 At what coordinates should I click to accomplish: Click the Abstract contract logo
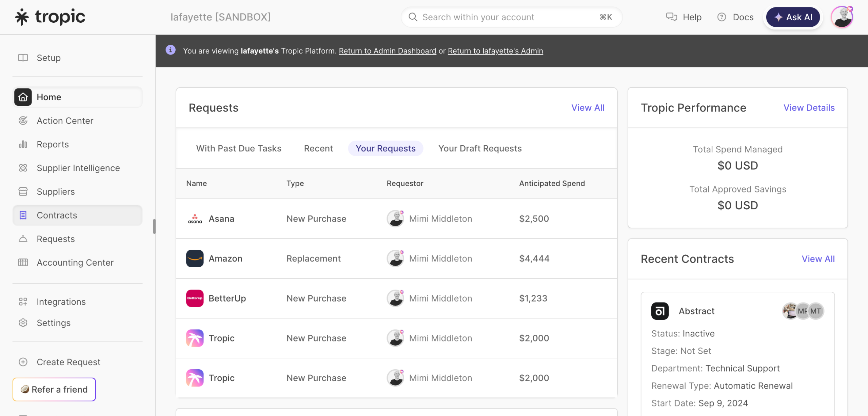pyautogui.click(x=660, y=311)
